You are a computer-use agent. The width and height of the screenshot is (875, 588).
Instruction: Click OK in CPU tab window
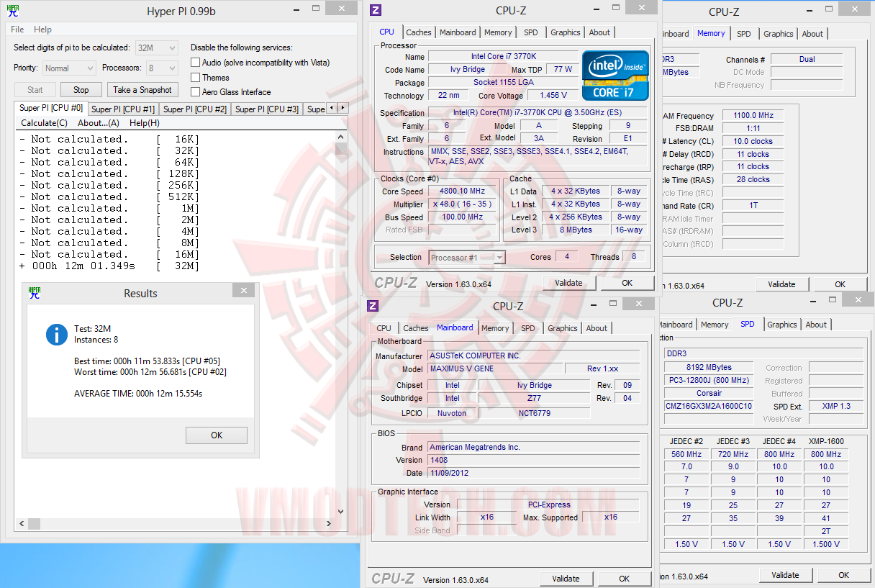[627, 283]
